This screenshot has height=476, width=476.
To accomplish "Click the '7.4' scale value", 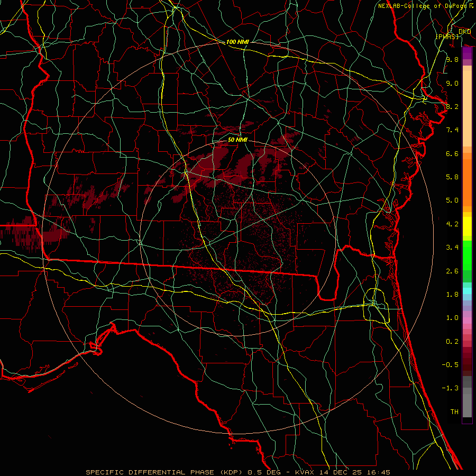I will point(452,130).
